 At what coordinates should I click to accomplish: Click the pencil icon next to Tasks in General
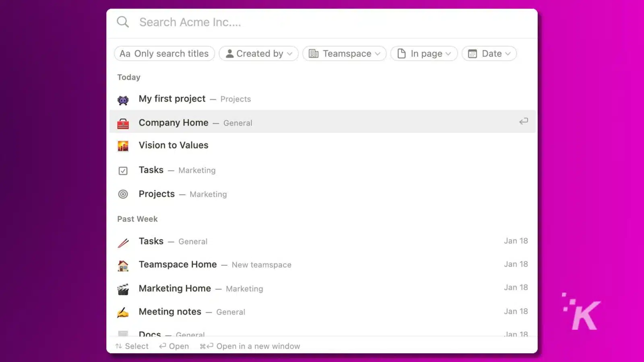tap(123, 241)
